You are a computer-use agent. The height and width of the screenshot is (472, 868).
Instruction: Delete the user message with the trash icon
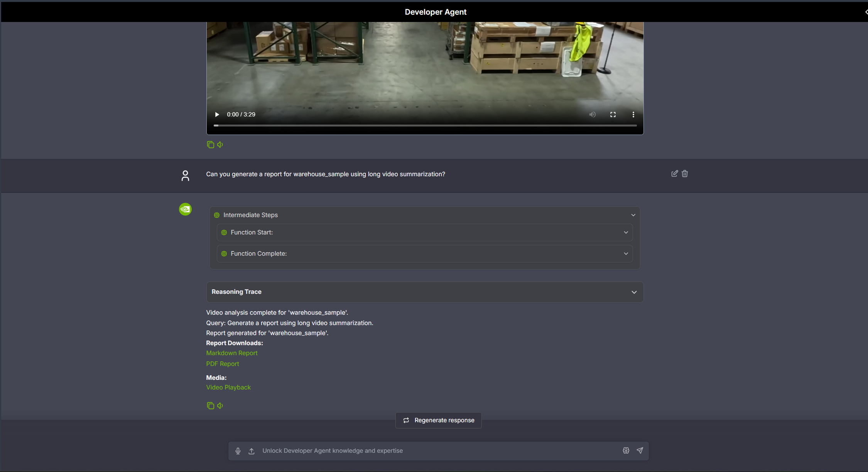tap(684, 174)
